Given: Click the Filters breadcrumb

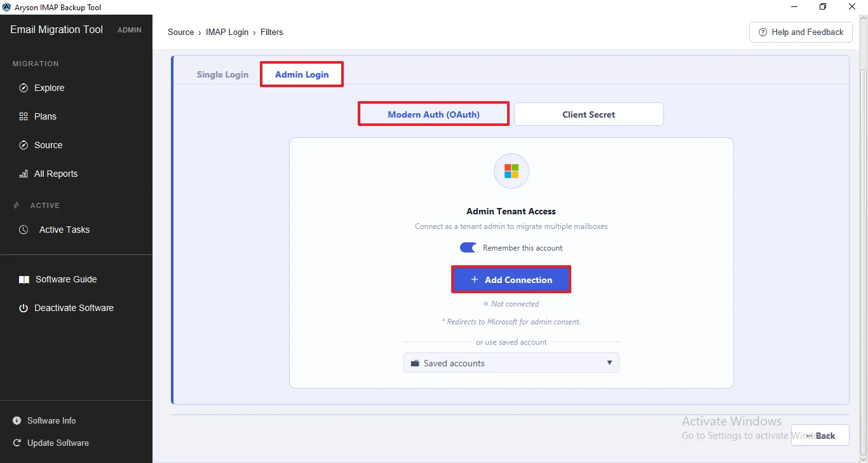Looking at the screenshot, I should click(271, 32).
